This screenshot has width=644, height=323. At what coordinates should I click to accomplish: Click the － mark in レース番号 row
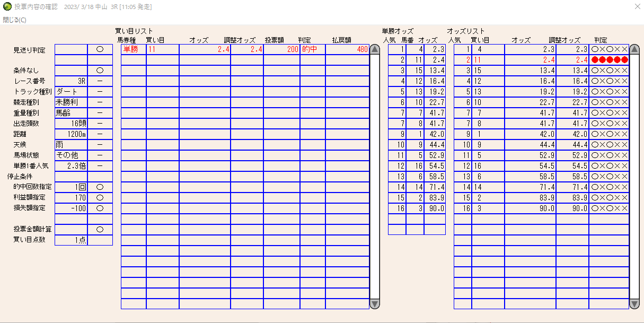click(x=100, y=81)
